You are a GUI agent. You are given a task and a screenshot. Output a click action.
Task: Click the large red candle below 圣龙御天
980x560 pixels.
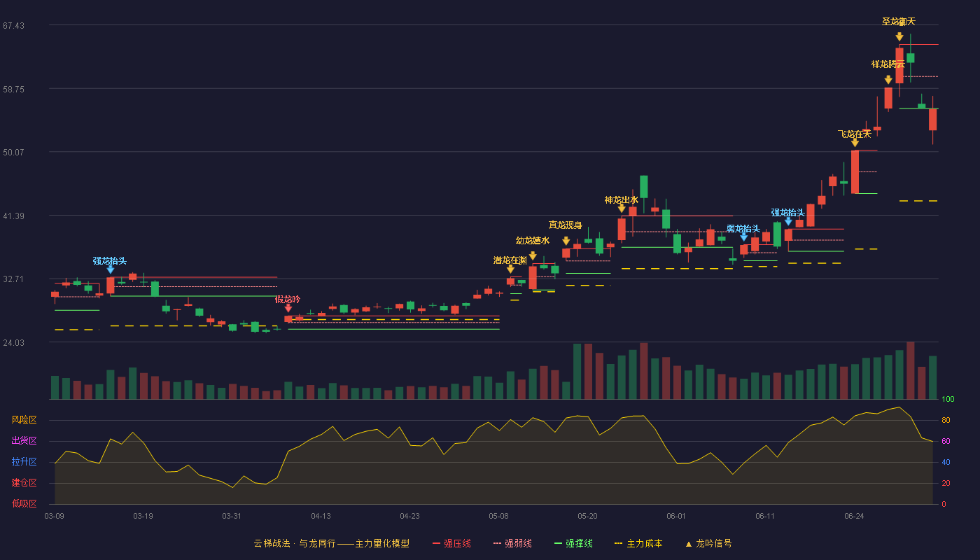coord(899,66)
